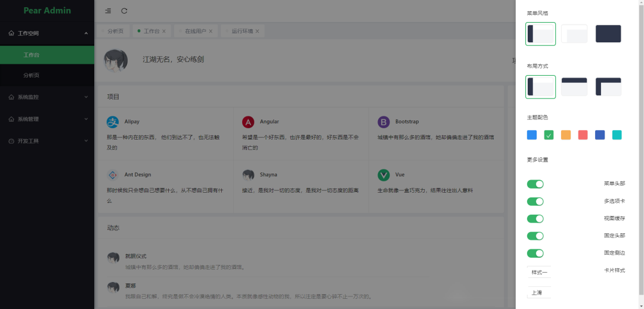Open the 样式一 card style dropdown

[x=539, y=272]
